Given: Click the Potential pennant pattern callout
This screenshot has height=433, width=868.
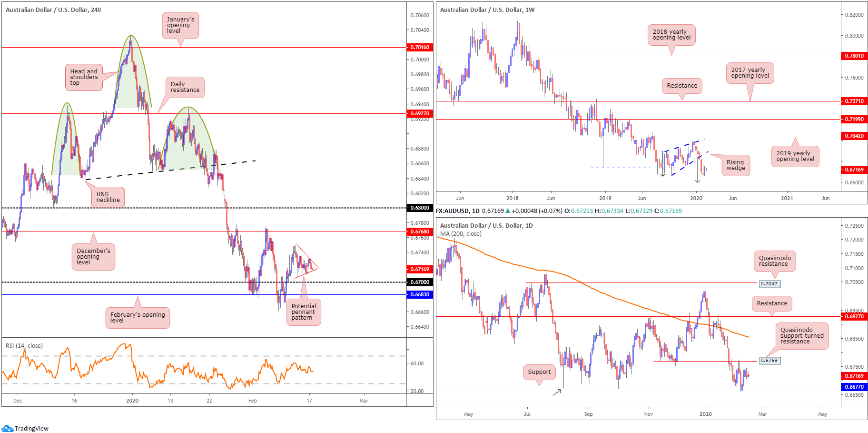Looking at the screenshot, I should [304, 312].
